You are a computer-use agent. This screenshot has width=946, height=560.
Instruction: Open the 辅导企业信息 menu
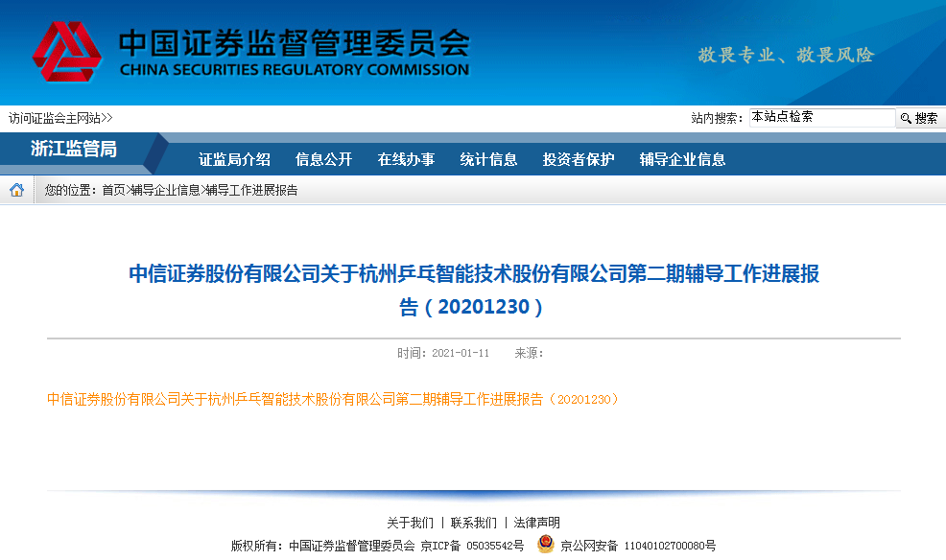[682, 160]
